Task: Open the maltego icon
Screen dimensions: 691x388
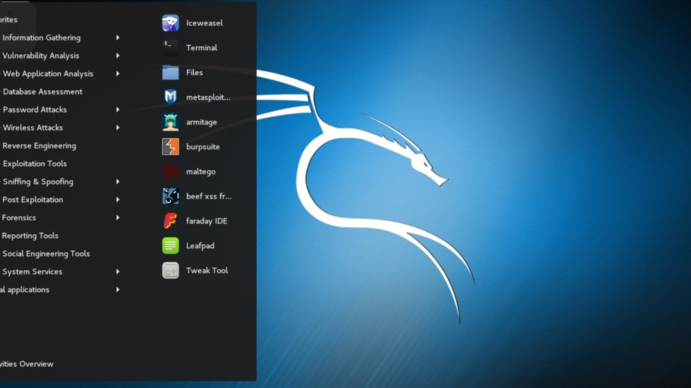Action: [x=170, y=172]
